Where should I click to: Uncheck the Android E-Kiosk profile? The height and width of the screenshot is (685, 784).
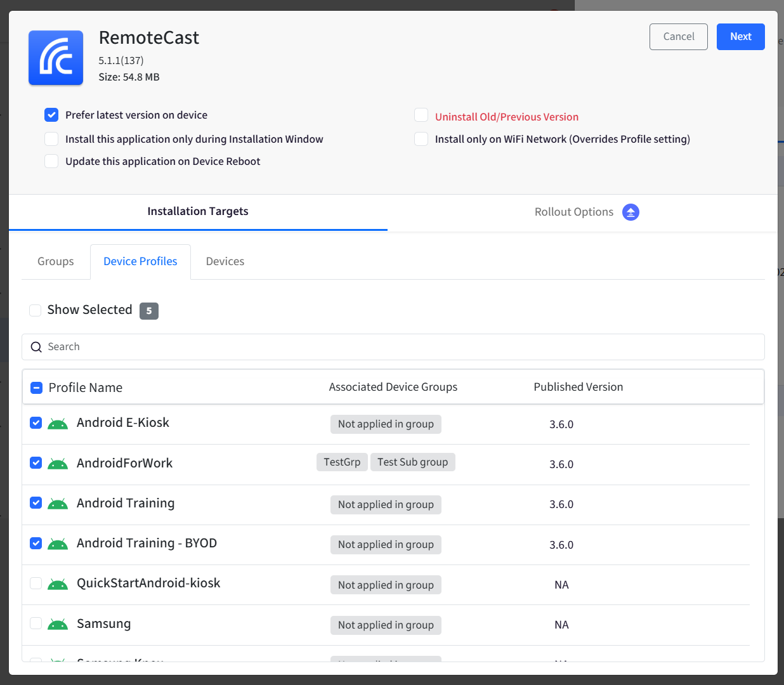(x=36, y=422)
